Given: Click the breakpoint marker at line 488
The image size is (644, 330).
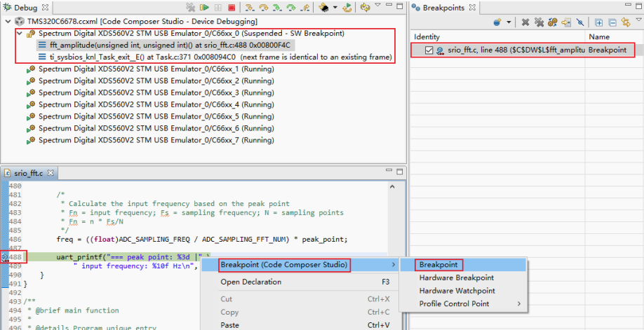Looking at the screenshot, I should [4, 257].
